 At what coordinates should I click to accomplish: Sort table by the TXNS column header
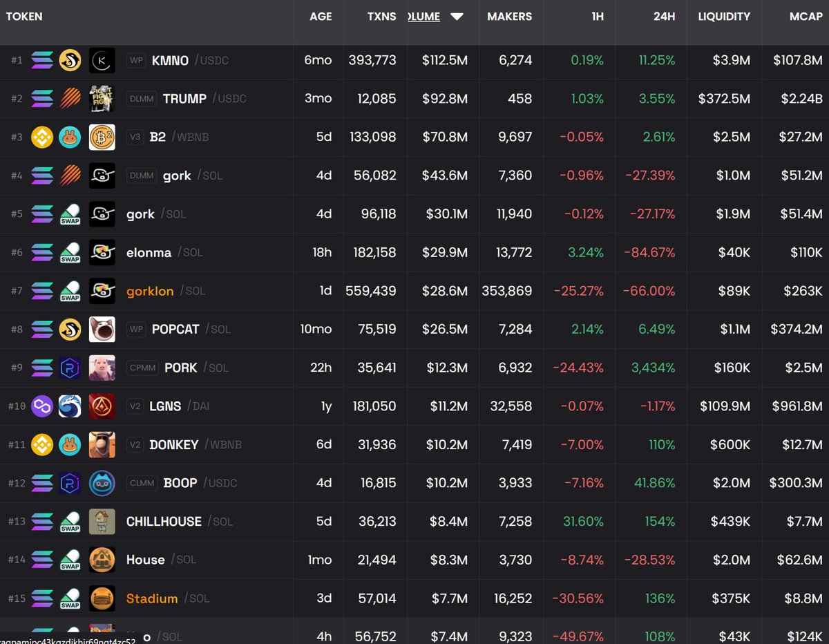[382, 17]
